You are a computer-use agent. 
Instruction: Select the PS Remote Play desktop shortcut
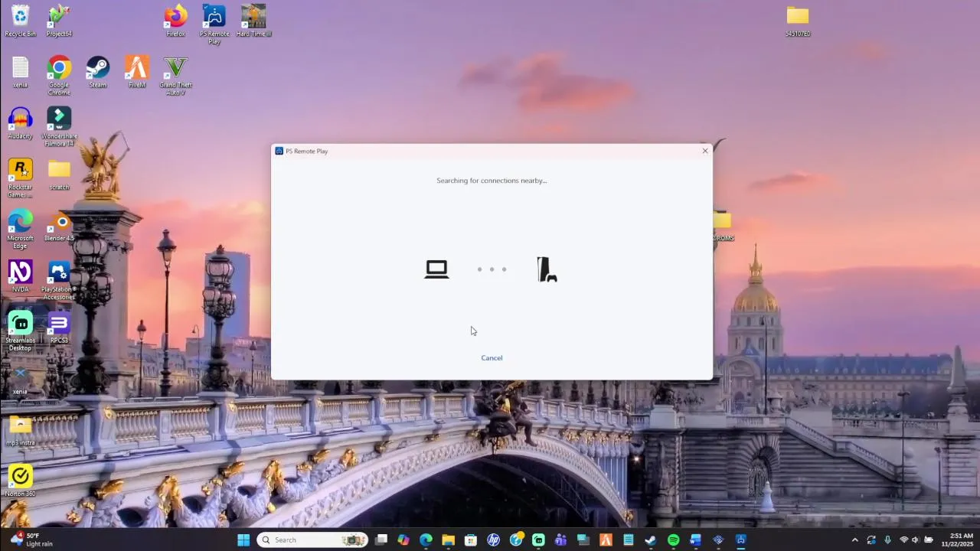(x=214, y=24)
